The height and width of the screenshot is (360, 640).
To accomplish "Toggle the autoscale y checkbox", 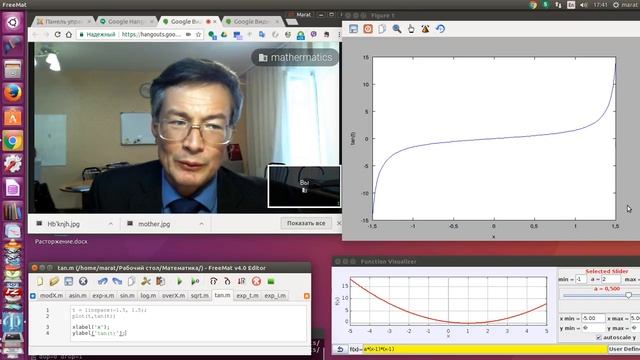I will [598, 338].
